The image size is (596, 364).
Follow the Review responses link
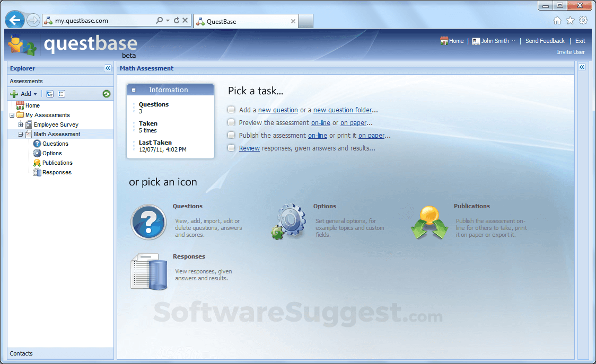point(249,148)
